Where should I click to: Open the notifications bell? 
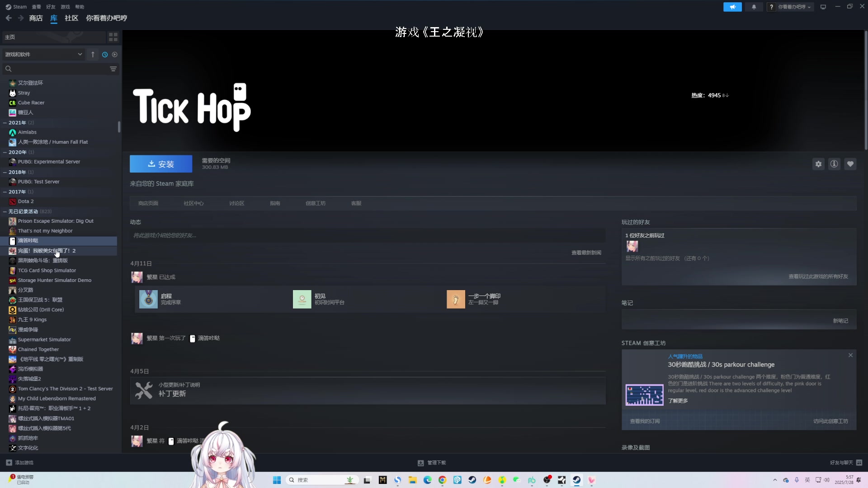[x=754, y=7]
